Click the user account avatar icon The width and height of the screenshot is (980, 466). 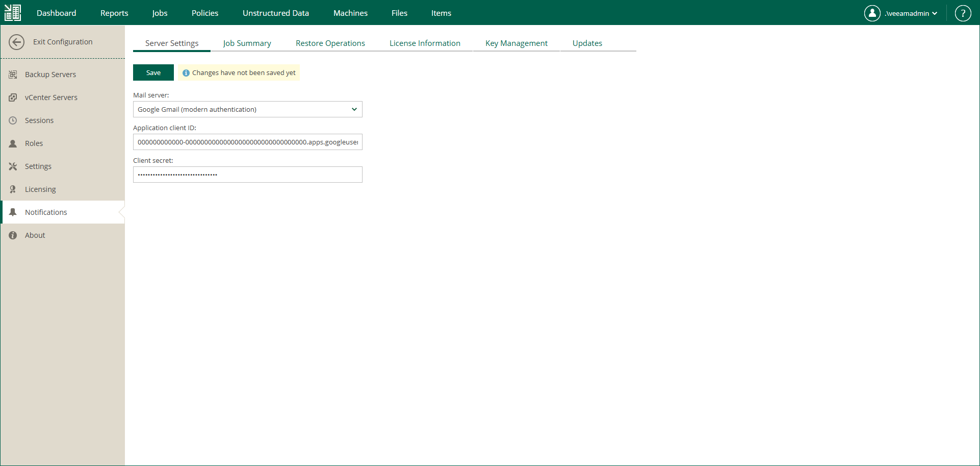tap(872, 13)
